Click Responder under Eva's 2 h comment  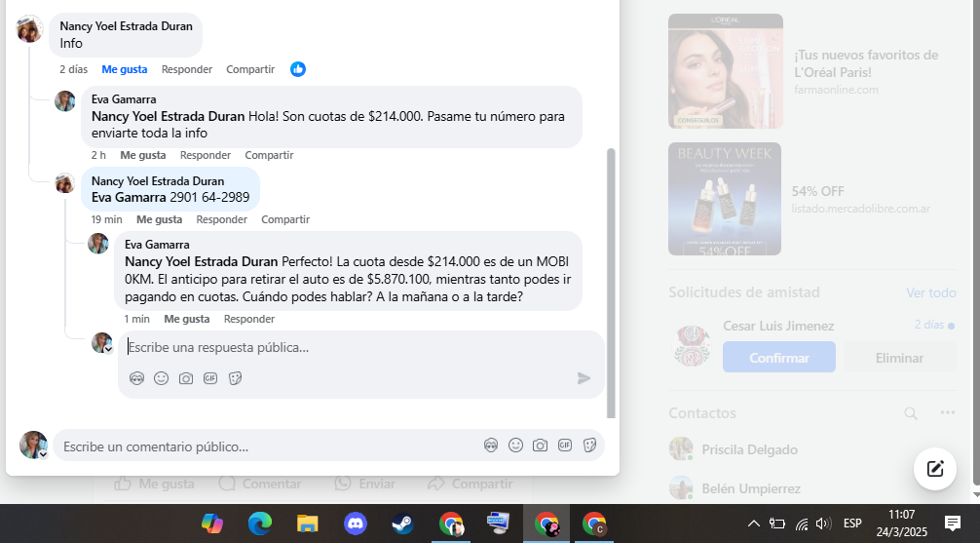point(206,155)
